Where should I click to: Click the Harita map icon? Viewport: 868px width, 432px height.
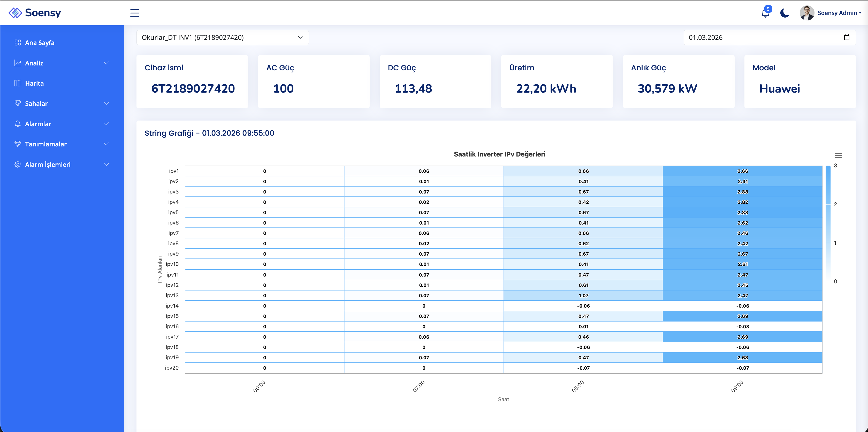pos(18,83)
